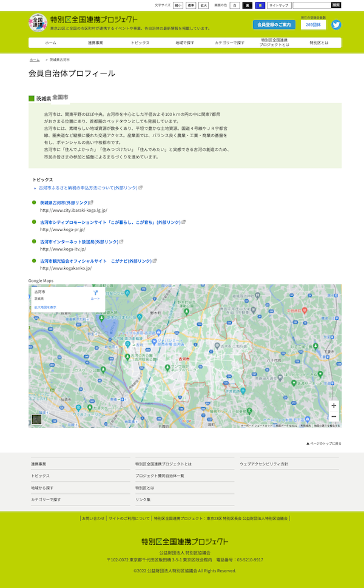The height and width of the screenshot is (588, 364).
Task: Click the project logo in header
Action: pos(38,24)
